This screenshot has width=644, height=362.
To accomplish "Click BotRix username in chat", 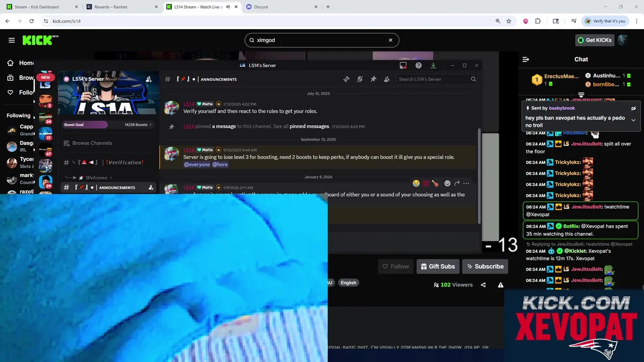I will [x=571, y=226].
